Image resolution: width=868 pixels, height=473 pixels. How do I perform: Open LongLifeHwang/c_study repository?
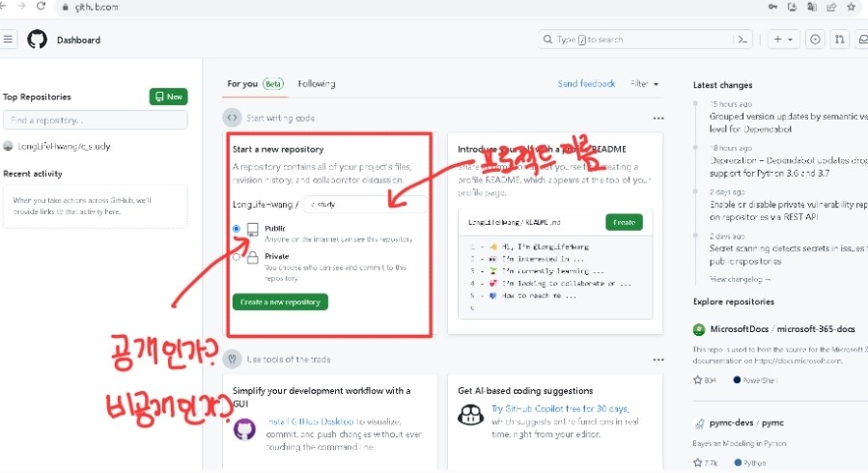pos(64,146)
